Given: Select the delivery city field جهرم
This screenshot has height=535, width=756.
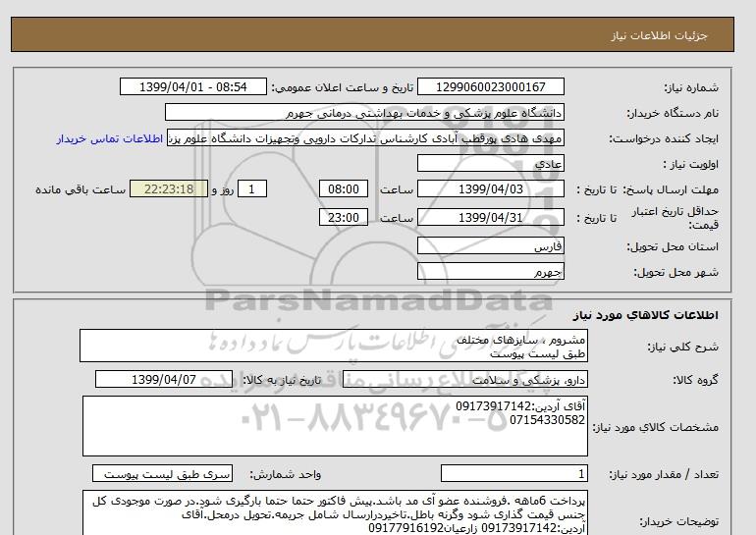Looking at the screenshot, I should (490, 272).
